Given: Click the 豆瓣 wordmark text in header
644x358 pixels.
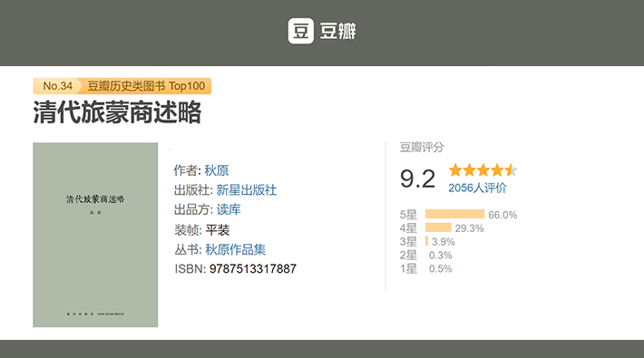Looking at the screenshot, I should (x=338, y=31).
